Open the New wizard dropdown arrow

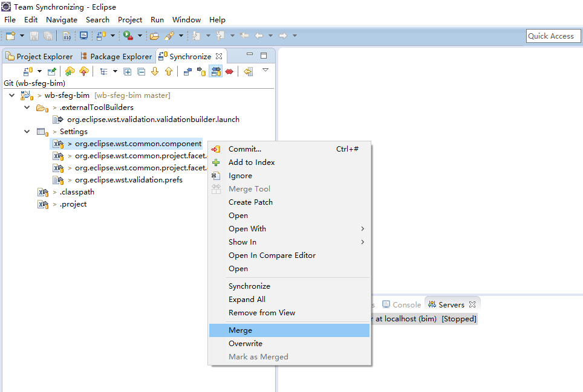[22, 36]
